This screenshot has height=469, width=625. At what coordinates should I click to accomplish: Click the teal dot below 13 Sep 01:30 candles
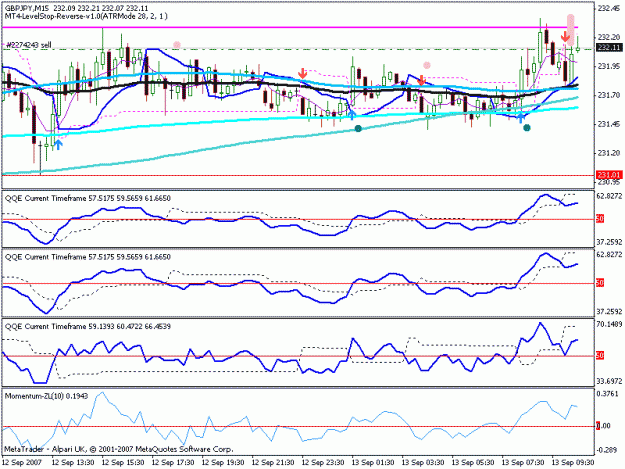tap(358, 128)
